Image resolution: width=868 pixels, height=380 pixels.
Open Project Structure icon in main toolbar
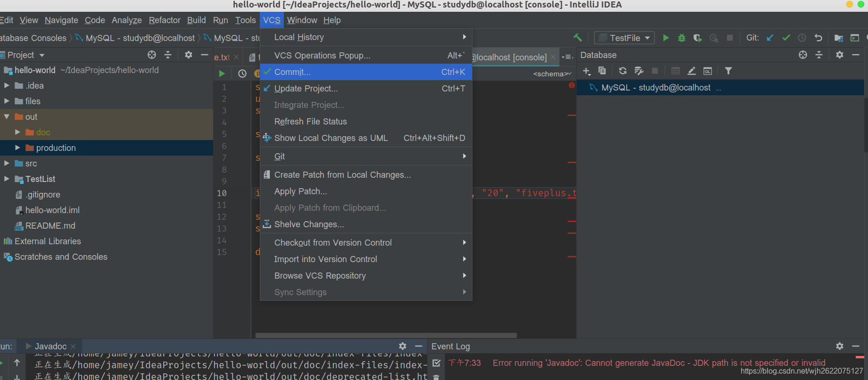click(x=838, y=38)
